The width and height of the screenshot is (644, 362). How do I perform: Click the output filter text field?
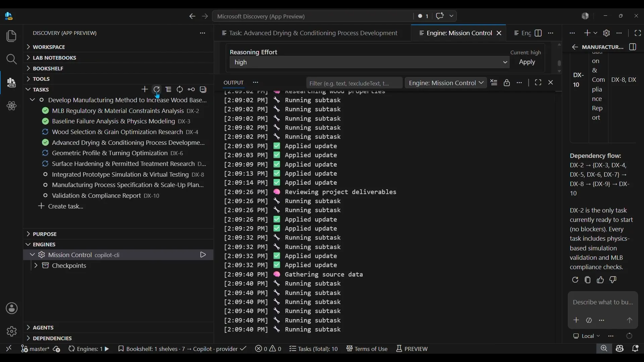coord(354,83)
